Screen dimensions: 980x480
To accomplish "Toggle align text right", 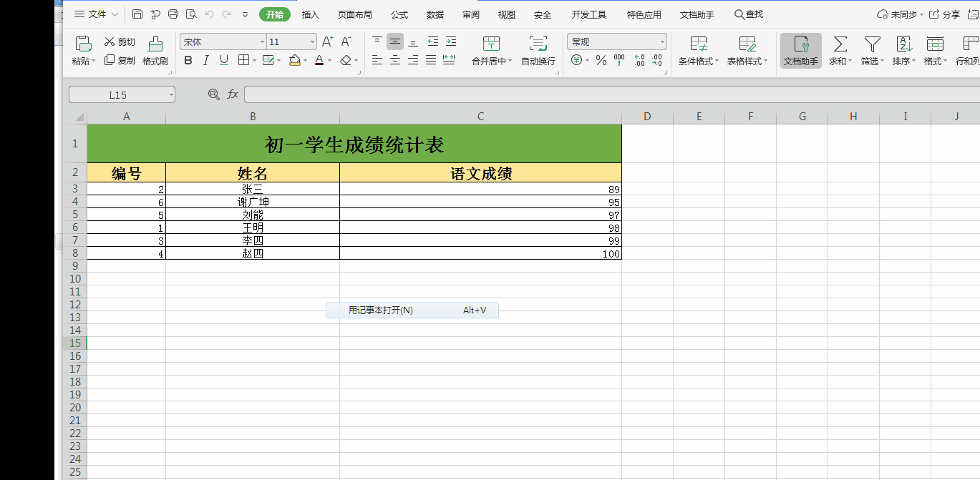I will click(x=413, y=60).
